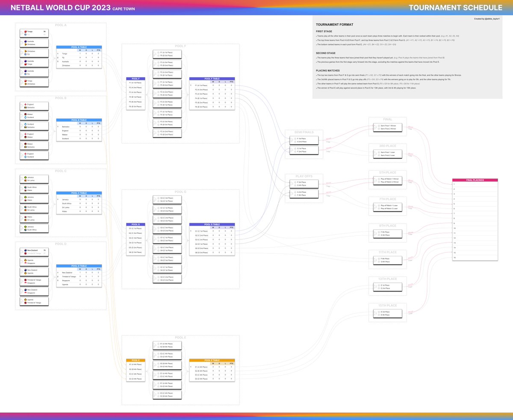The image size is (513, 420).
Task: Choose the Jamaica vs Wales match card
Action: pyautogui.click(x=34, y=198)
